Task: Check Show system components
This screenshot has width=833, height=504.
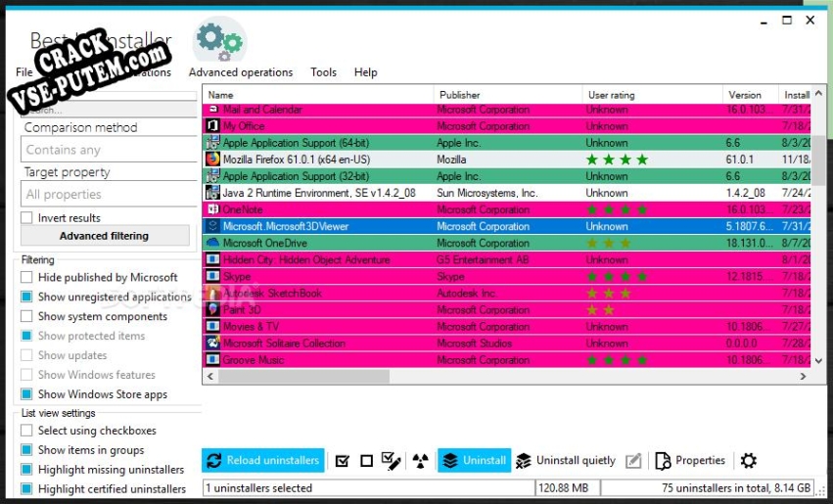Action: (x=26, y=316)
